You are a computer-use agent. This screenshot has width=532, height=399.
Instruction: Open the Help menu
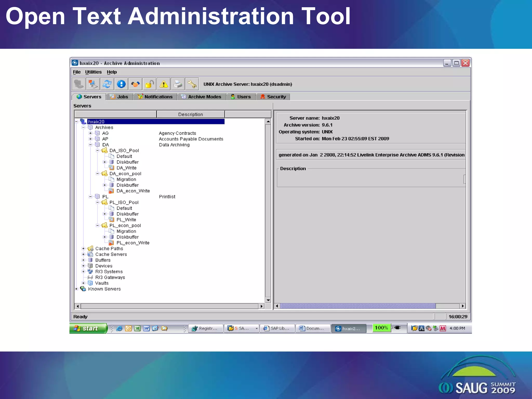[x=112, y=72]
